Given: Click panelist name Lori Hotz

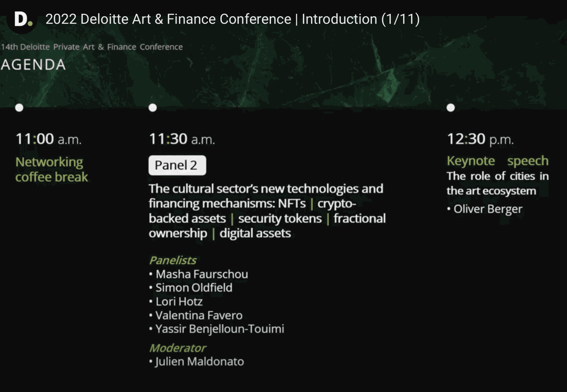Looking at the screenshot, I should pos(179,301).
